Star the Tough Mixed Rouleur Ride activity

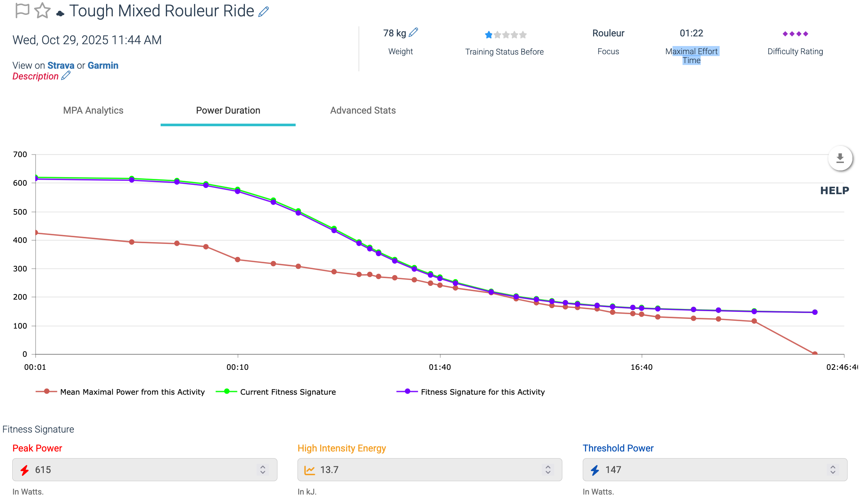pyautogui.click(x=42, y=10)
